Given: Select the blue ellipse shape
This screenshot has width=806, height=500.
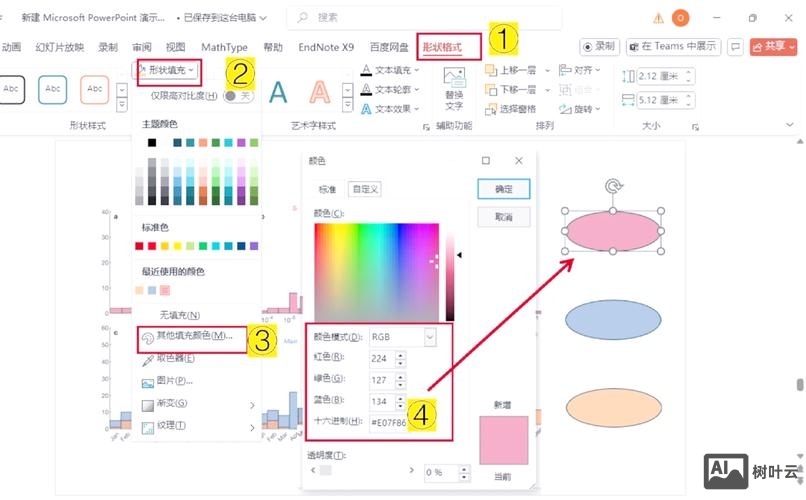Looking at the screenshot, I should (613, 320).
